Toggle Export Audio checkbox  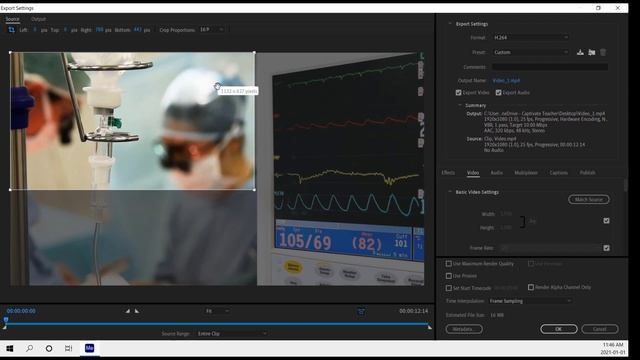498,93
